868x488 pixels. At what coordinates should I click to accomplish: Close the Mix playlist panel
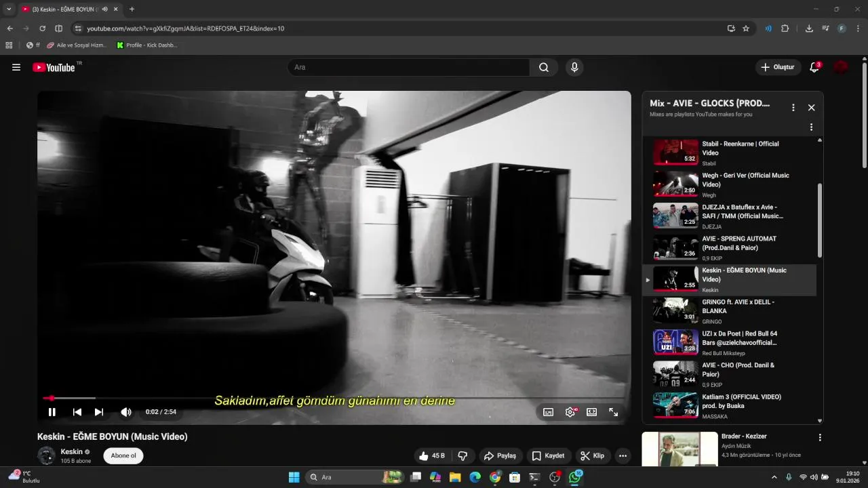811,108
